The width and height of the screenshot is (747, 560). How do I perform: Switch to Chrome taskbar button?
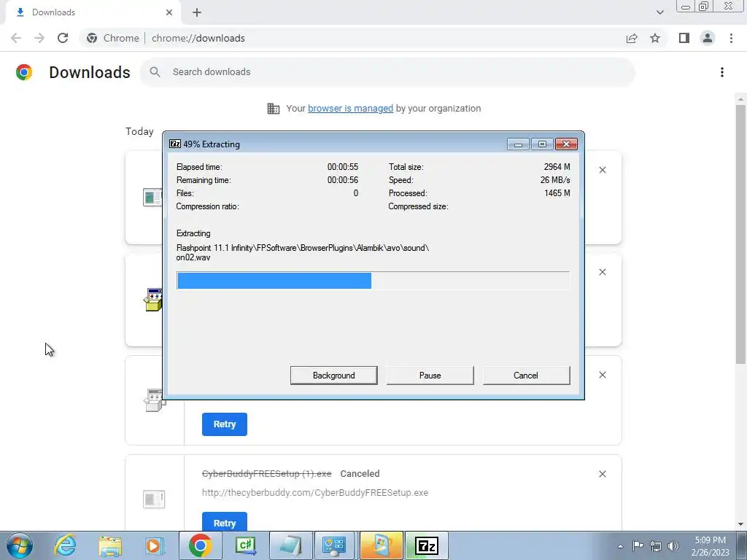[200, 545]
